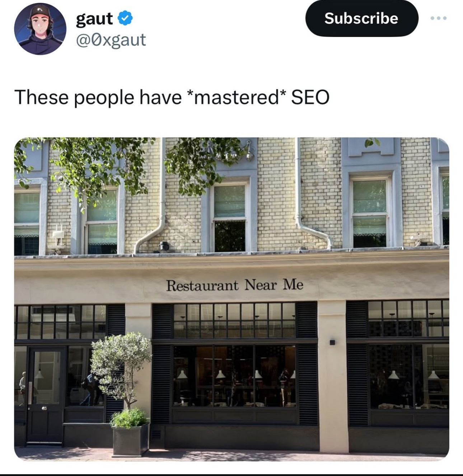
Task: Click the potted olive tree in photo
Action: tap(122, 393)
